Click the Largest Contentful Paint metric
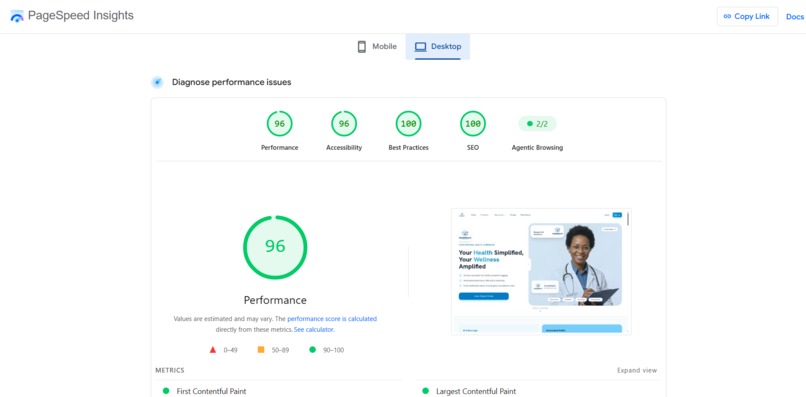This screenshot has width=806, height=397. (x=476, y=391)
